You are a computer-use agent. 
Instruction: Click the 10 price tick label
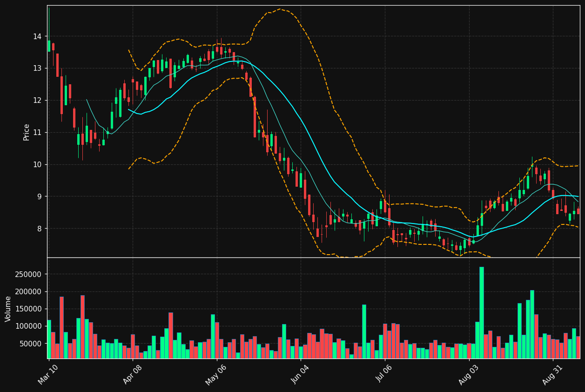[x=37, y=165]
